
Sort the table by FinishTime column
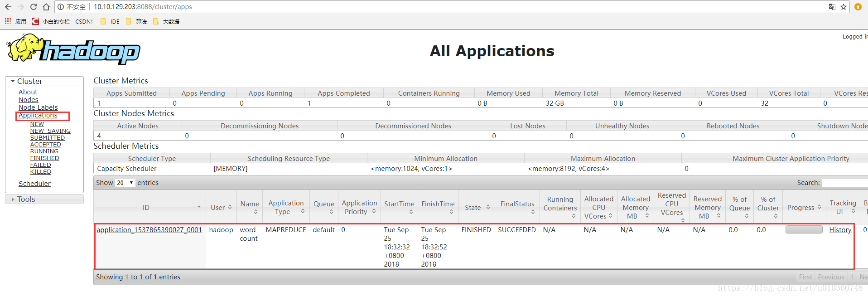click(438, 207)
